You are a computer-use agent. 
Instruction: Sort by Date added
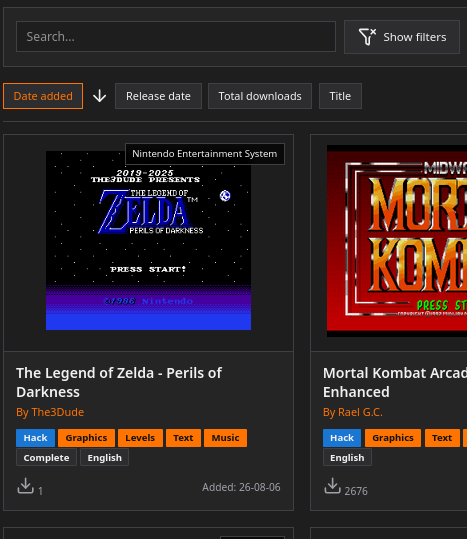[43, 96]
